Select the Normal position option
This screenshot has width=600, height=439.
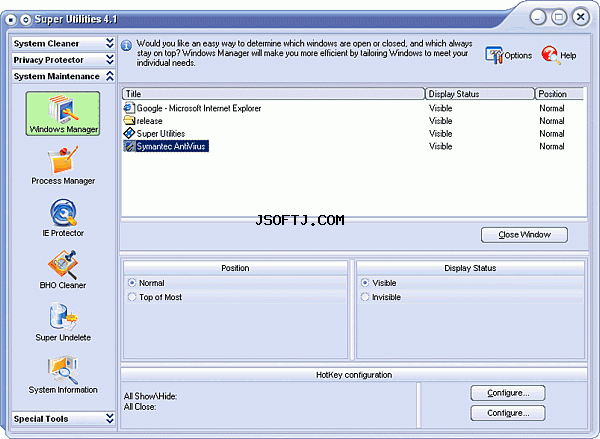pyautogui.click(x=132, y=283)
